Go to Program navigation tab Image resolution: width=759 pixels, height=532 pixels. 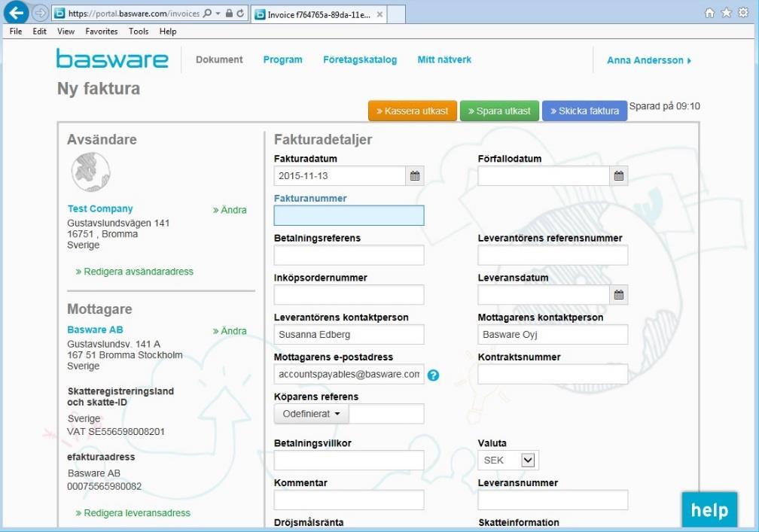[x=282, y=60]
